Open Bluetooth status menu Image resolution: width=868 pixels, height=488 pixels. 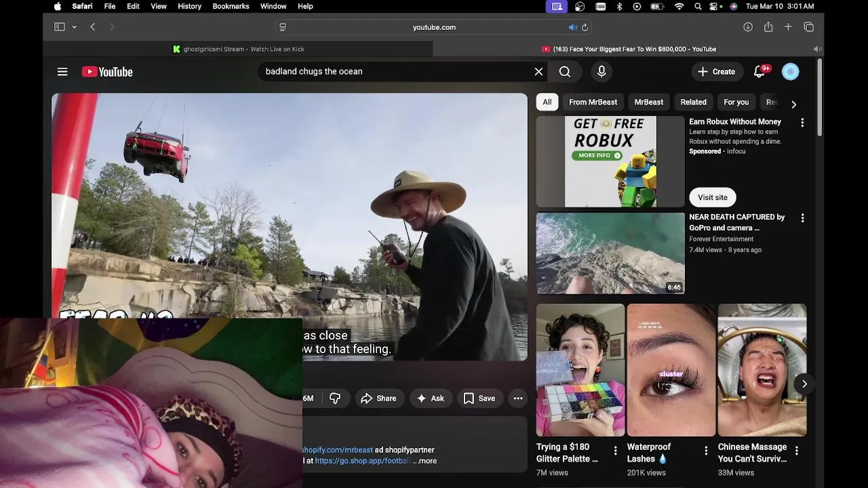coord(619,6)
